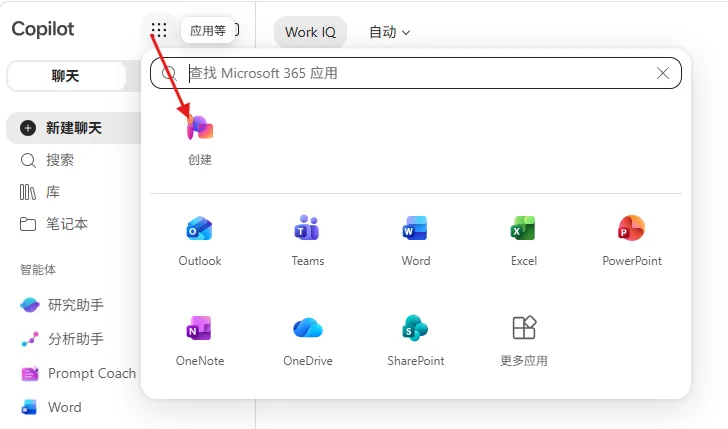Expand the 自动 dropdown

coord(390,32)
